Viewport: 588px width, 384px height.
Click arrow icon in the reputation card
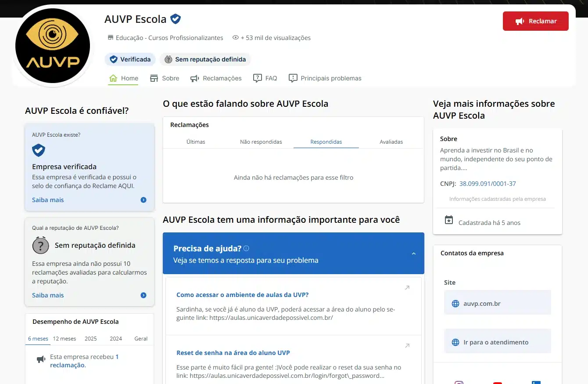(x=143, y=295)
